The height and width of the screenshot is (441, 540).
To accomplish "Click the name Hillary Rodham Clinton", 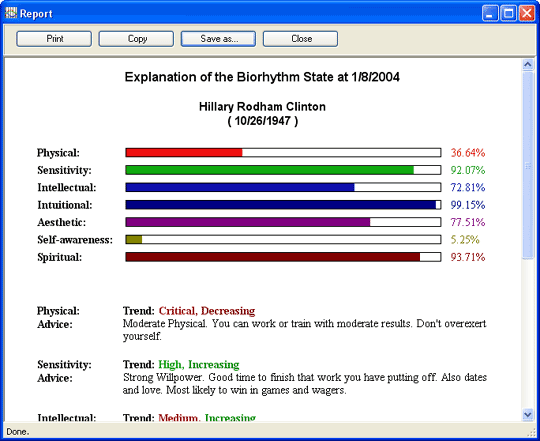I will coord(262,107).
